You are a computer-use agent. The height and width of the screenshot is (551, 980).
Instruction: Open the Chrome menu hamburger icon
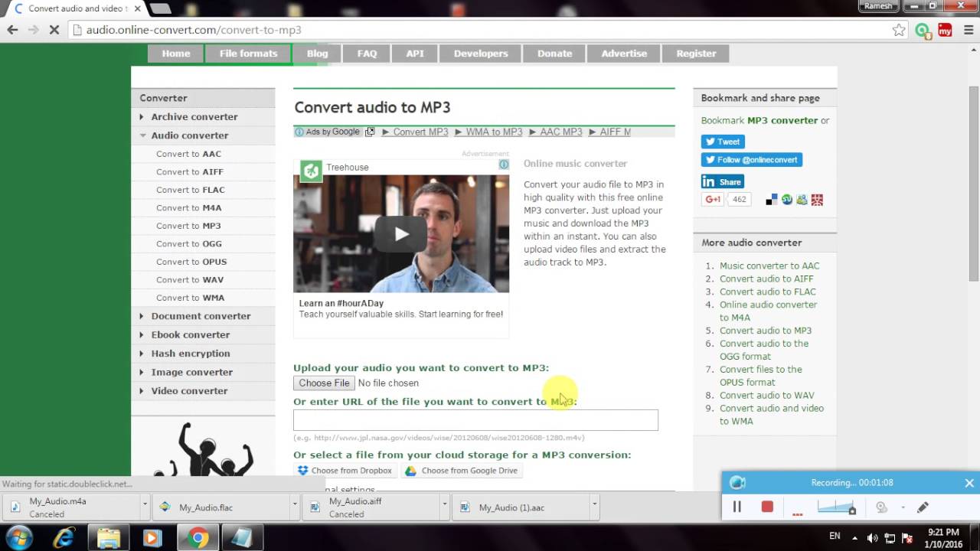(969, 31)
